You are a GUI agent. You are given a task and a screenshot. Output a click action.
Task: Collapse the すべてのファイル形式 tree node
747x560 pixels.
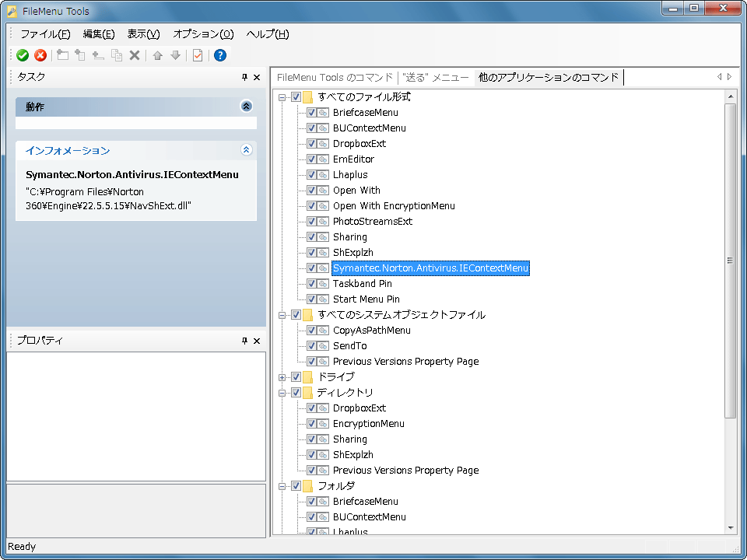pyautogui.click(x=282, y=98)
